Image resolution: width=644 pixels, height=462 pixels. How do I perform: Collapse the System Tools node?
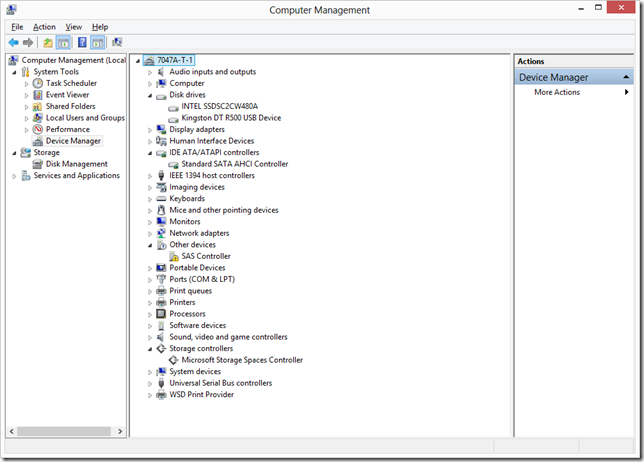click(14, 73)
